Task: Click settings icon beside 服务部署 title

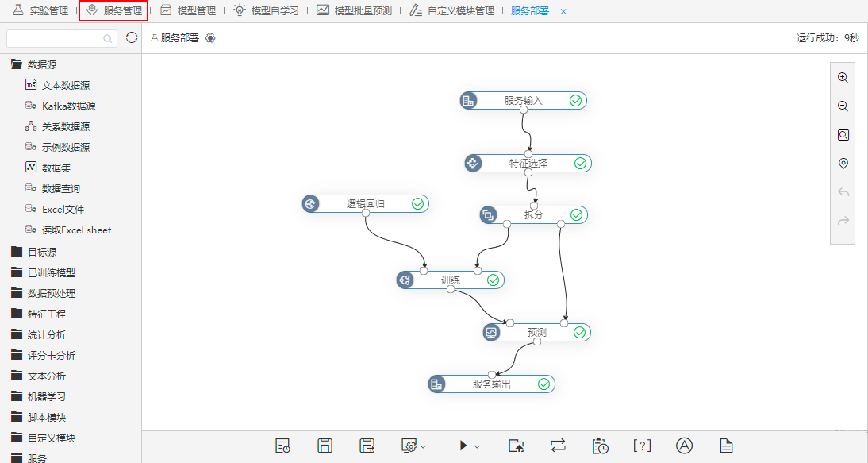Action: pyautogui.click(x=210, y=38)
